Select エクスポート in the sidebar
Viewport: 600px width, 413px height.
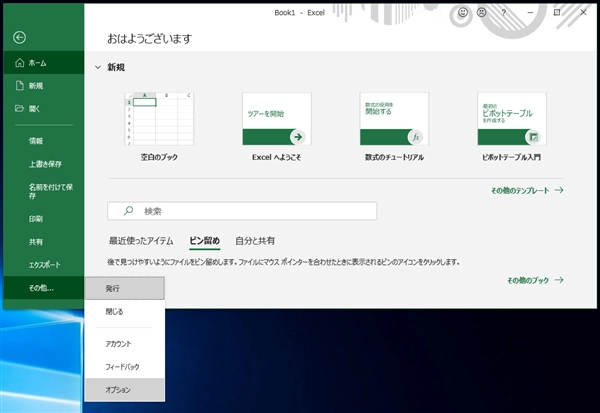pyautogui.click(x=44, y=265)
